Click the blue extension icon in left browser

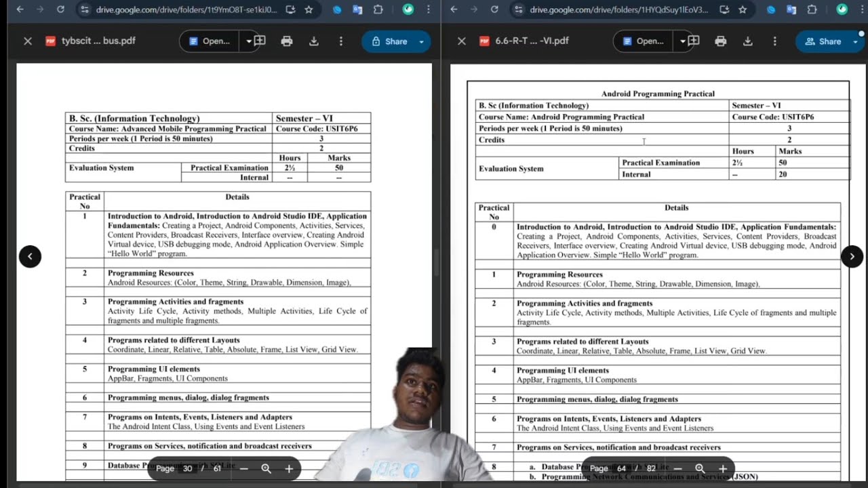point(337,9)
